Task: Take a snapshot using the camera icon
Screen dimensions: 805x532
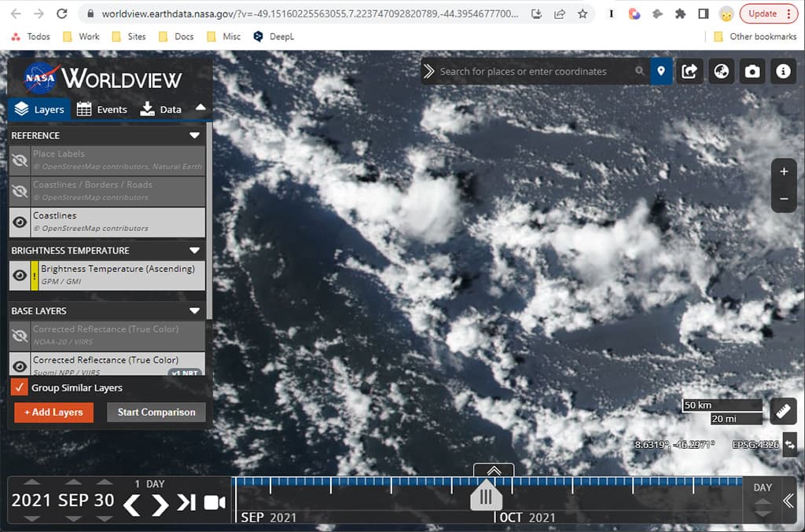Action: tap(752, 71)
